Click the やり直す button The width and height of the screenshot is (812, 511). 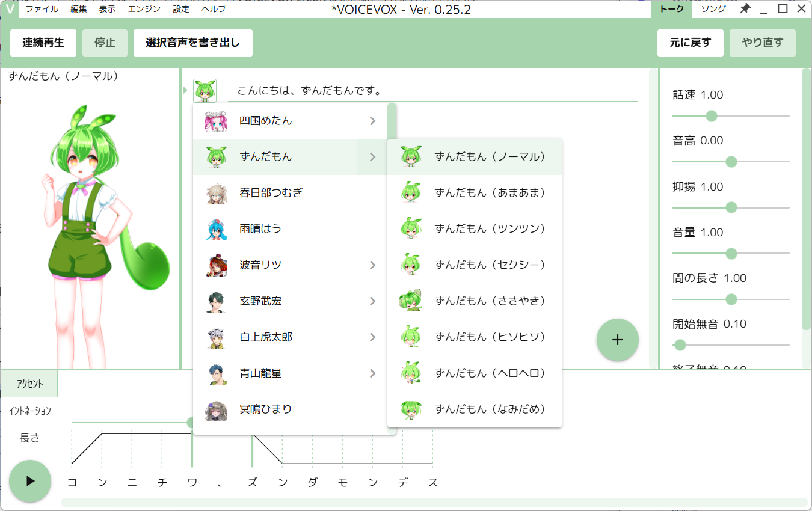click(x=763, y=43)
